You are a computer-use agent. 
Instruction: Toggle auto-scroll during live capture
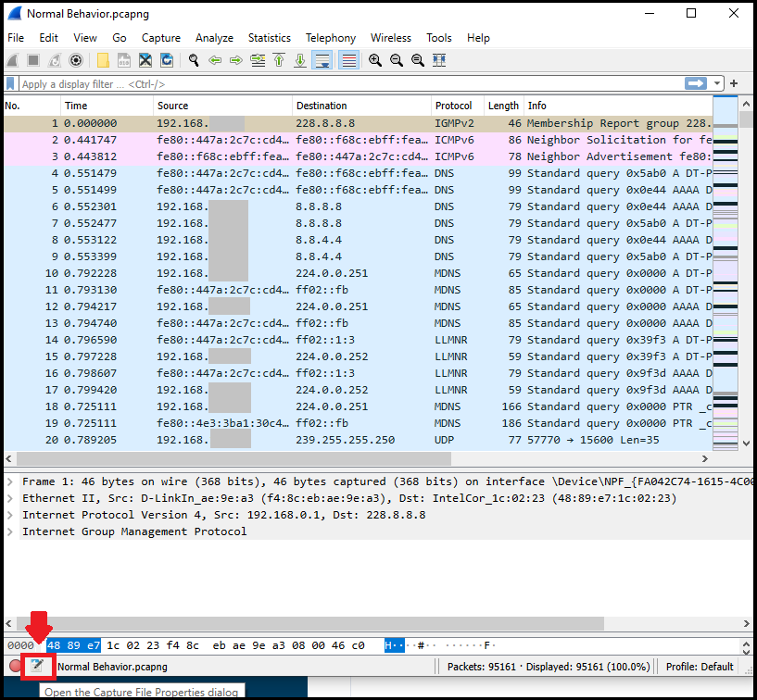[x=322, y=60]
